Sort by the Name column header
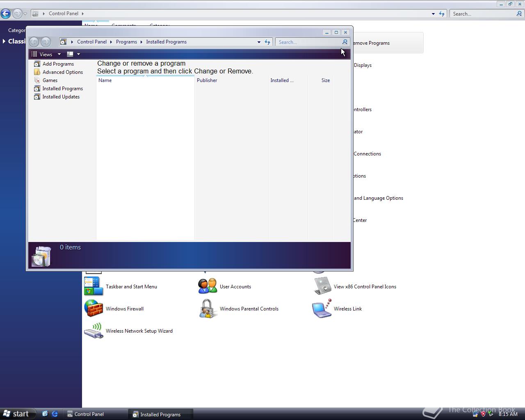 coord(145,80)
